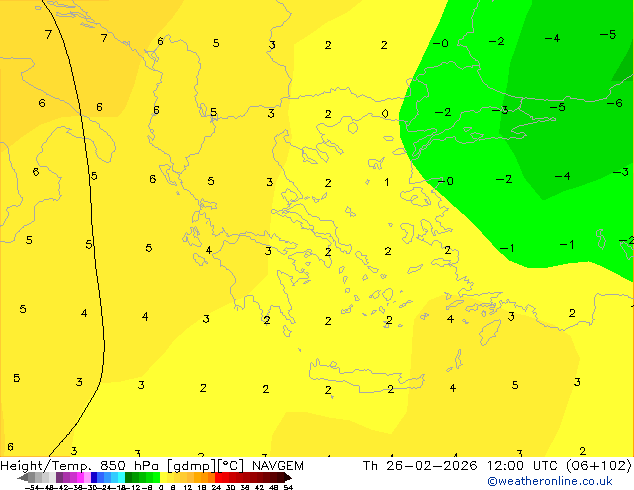This screenshot has height=490, width=634.
Task: Click the forecast date Th 26-02-2026
Action: pyautogui.click(x=420, y=466)
